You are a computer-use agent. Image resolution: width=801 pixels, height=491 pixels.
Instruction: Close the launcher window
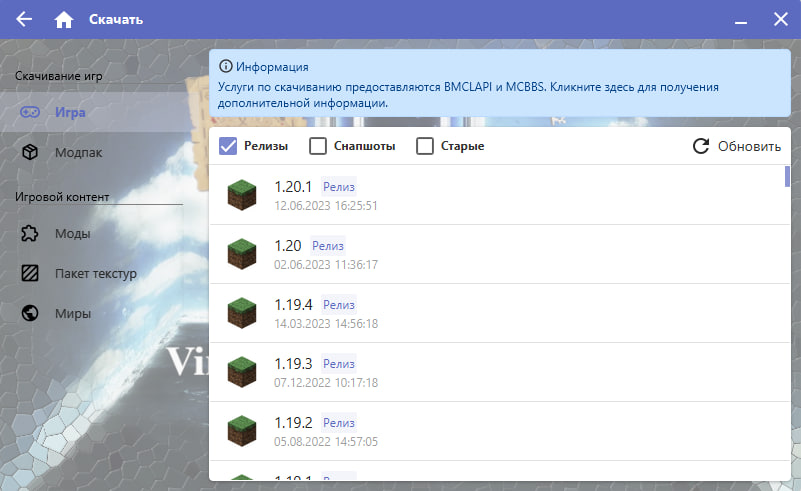781,19
